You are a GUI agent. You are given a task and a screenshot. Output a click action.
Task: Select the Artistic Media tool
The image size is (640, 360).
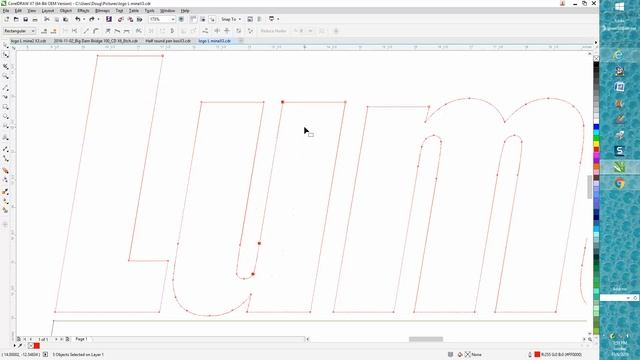(x=6, y=97)
